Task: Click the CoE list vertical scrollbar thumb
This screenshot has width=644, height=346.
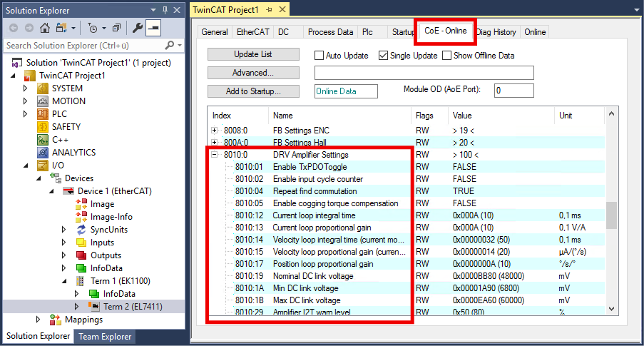Action: (x=612, y=215)
